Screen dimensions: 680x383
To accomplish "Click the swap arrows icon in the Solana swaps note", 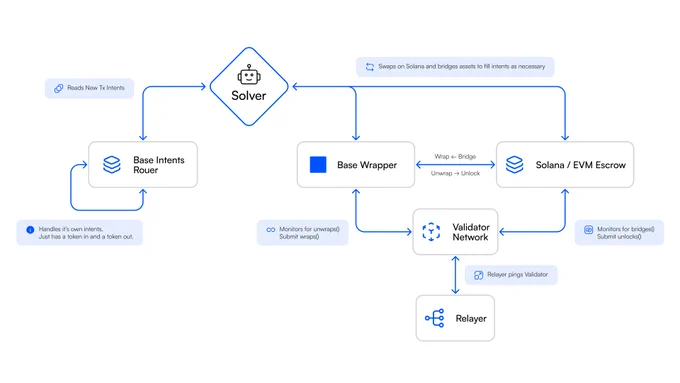I will [369, 67].
